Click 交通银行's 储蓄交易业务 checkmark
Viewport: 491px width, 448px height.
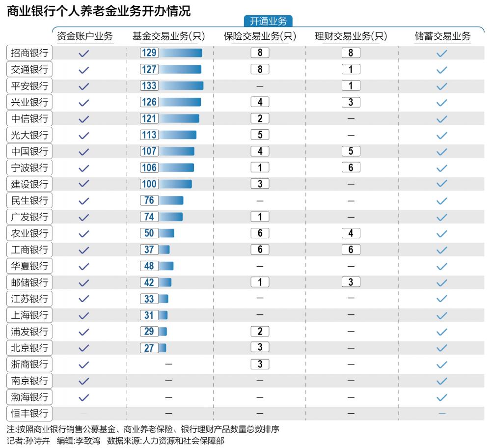coord(442,70)
